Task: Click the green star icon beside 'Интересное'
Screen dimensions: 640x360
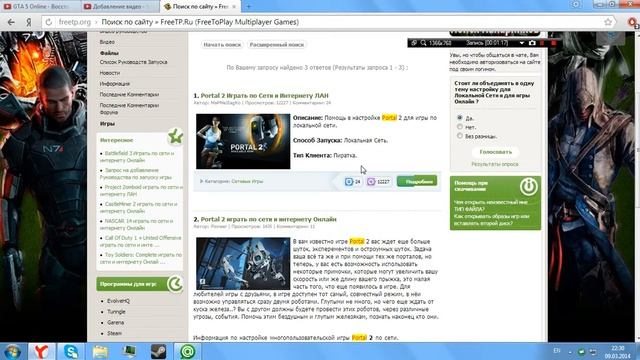Action: (175, 137)
